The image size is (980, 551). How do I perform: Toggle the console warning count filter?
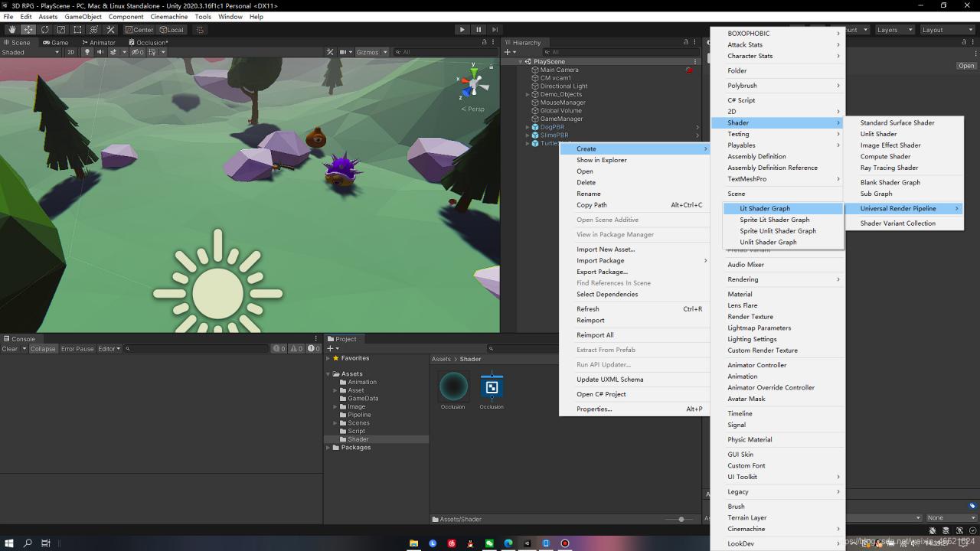(298, 349)
